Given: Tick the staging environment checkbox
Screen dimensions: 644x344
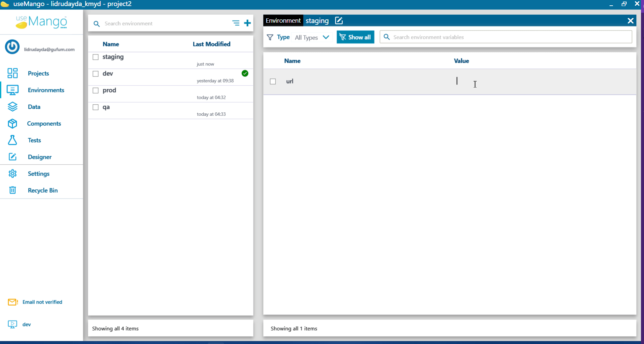Looking at the screenshot, I should pos(95,57).
